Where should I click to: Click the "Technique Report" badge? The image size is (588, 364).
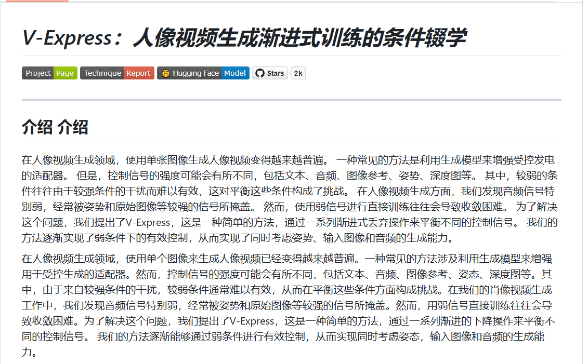117,73
